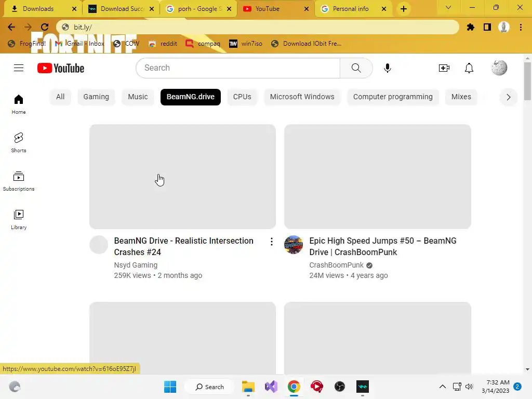This screenshot has height=399, width=532.
Task: Show hidden system tray icons
Action: click(443, 387)
